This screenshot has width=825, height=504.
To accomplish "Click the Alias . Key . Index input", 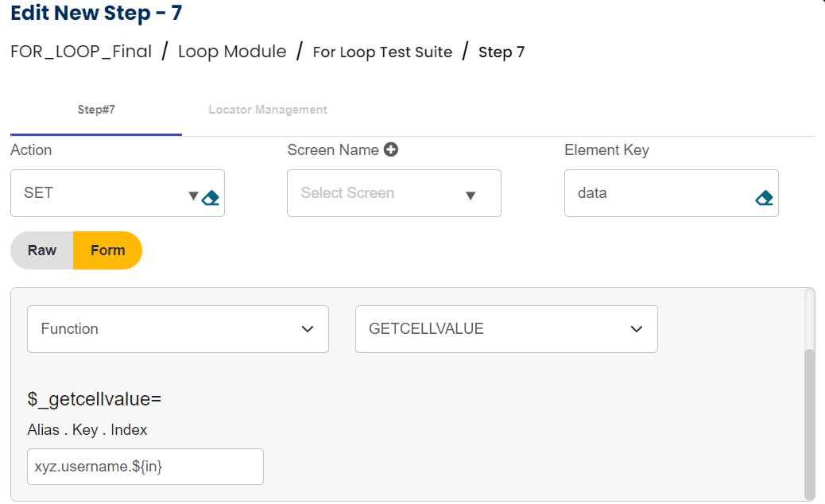I will [x=145, y=467].
